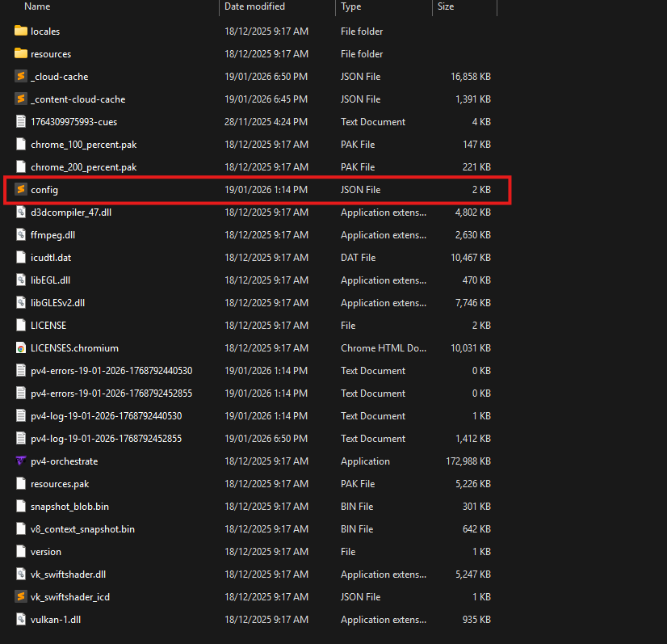
Task: Select the file named config
Action: [x=44, y=190]
